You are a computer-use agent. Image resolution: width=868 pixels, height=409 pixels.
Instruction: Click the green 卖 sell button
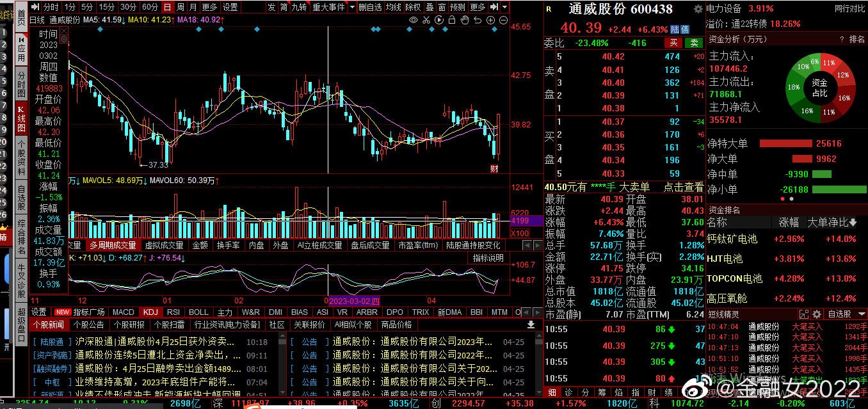coord(693,43)
